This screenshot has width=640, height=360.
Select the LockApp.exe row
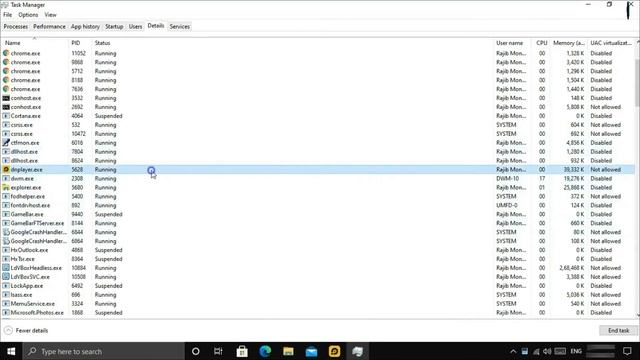(318, 286)
